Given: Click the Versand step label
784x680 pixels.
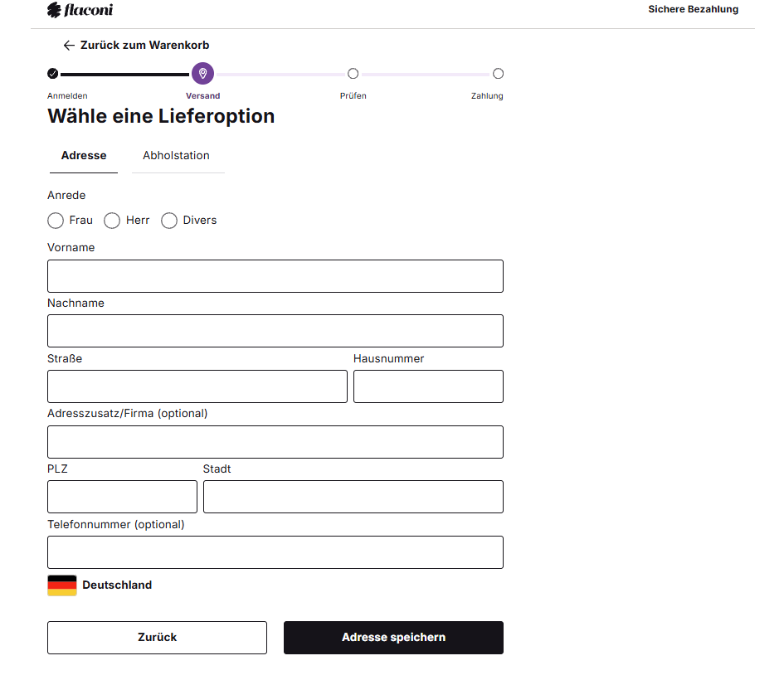Looking at the screenshot, I should pyautogui.click(x=203, y=96).
